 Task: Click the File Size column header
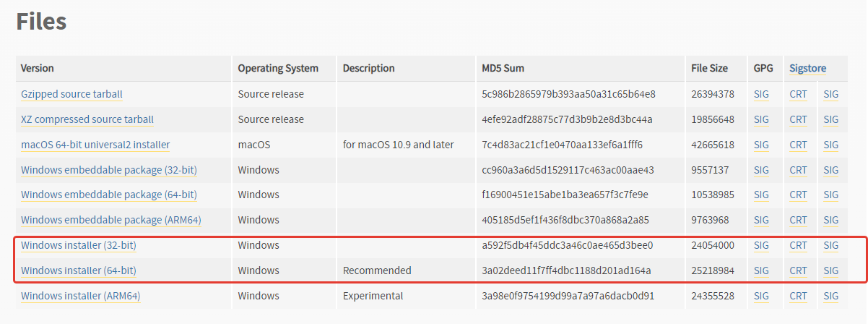point(709,68)
